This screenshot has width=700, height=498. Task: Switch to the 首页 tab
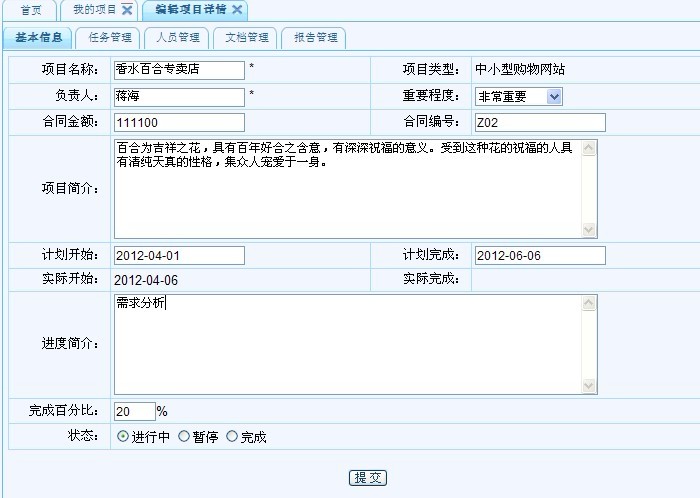pyautogui.click(x=31, y=10)
